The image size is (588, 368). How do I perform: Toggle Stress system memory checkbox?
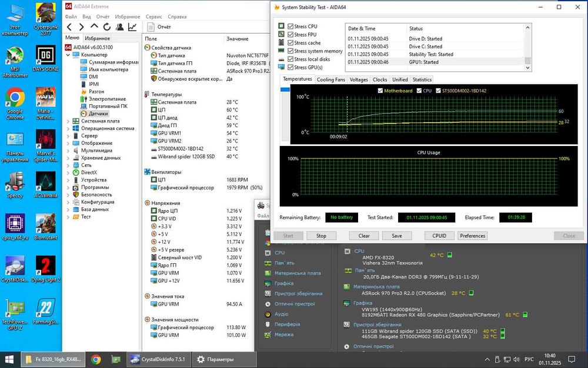point(290,51)
